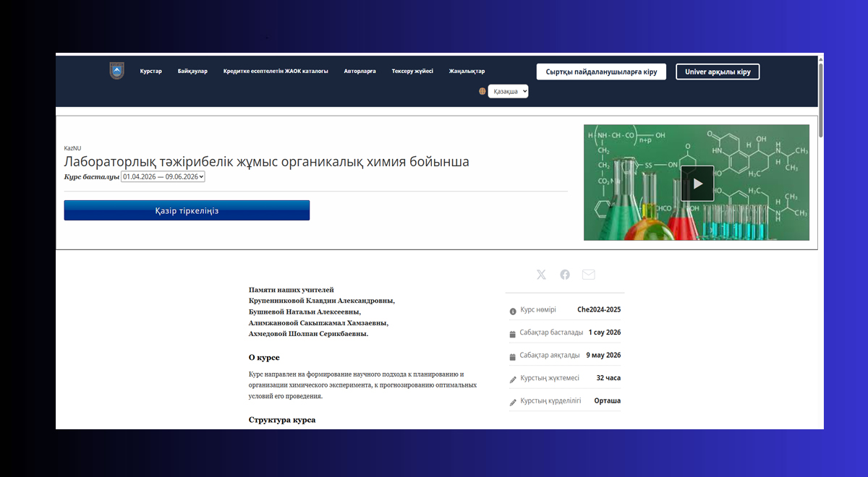Click the course title heading
Image resolution: width=868 pixels, height=477 pixels.
click(x=267, y=162)
